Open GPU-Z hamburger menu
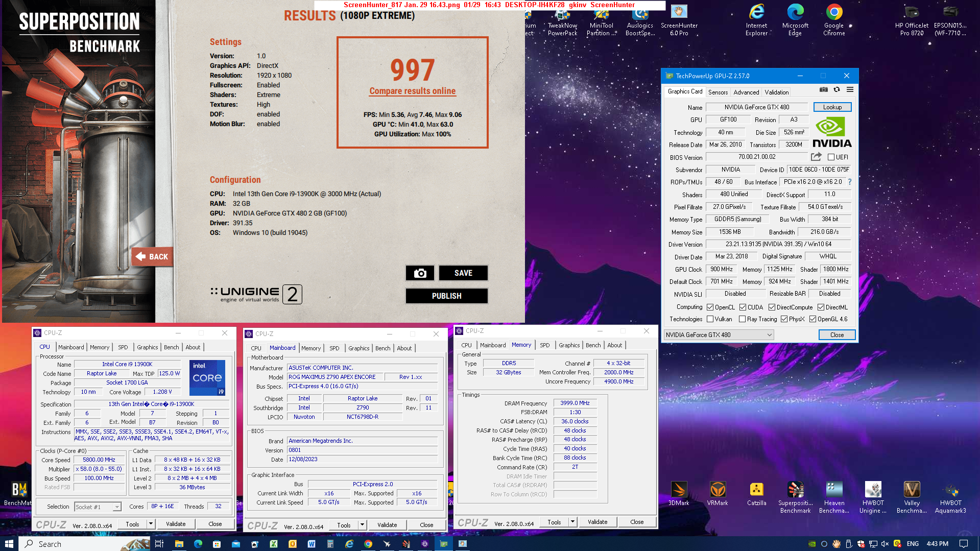 click(x=850, y=89)
